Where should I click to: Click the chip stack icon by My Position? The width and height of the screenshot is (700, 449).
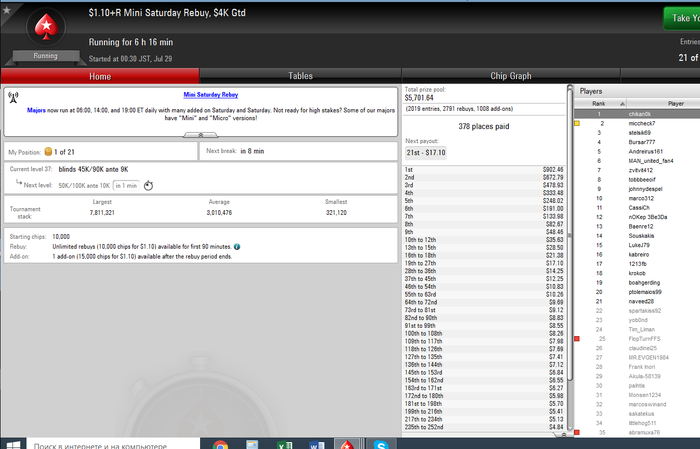tap(48, 152)
